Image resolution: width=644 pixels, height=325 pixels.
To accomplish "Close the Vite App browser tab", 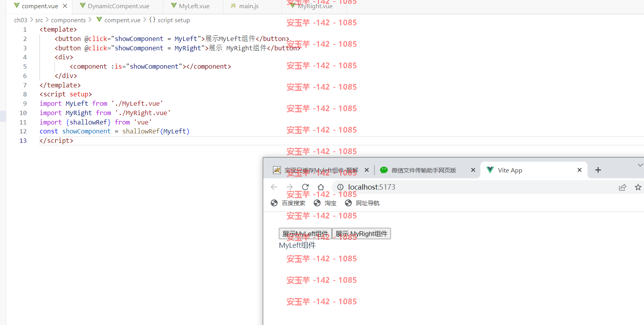I will pos(580,170).
